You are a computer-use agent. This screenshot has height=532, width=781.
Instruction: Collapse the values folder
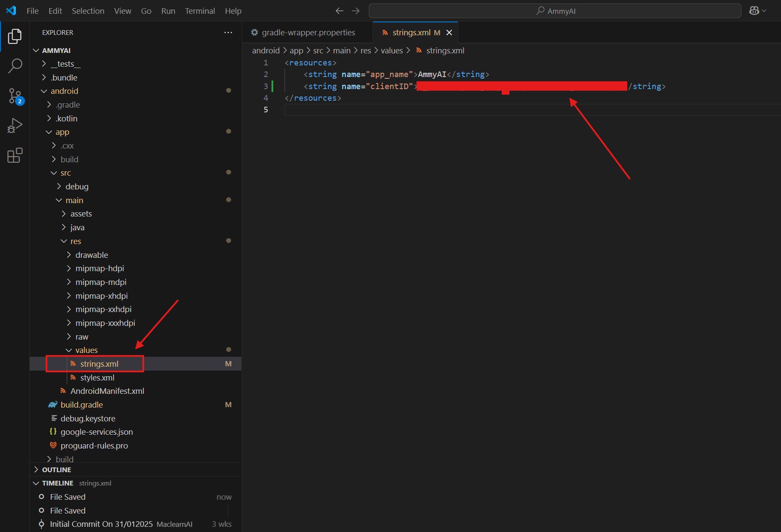86,350
